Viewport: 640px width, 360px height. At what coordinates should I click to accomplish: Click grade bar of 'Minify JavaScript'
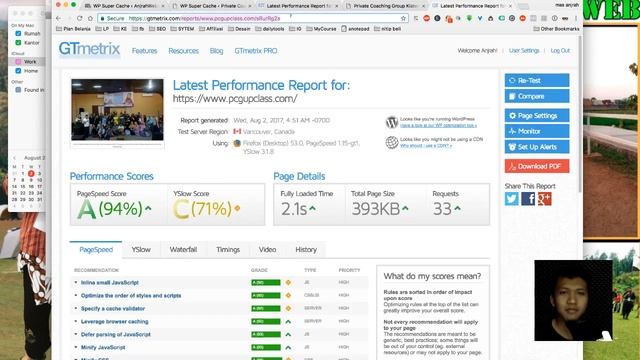(x=266, y=347)
